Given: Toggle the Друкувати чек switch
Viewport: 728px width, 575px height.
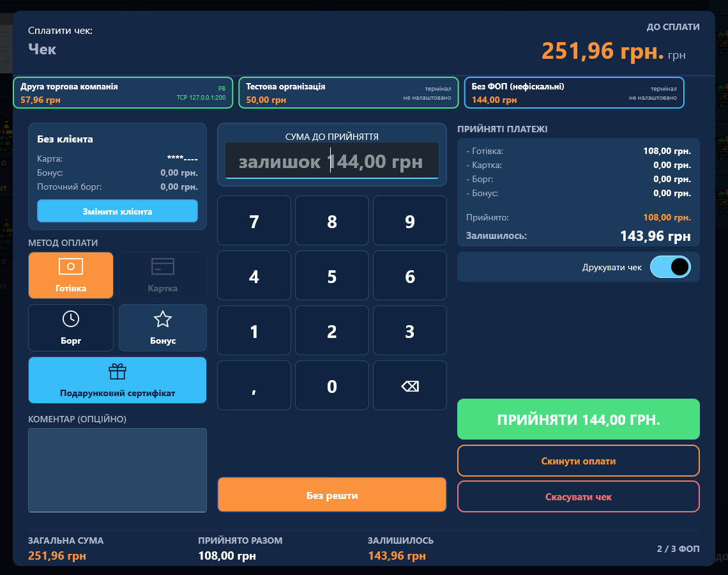Looking at the screenshot, I should click(x=670, y=267).
